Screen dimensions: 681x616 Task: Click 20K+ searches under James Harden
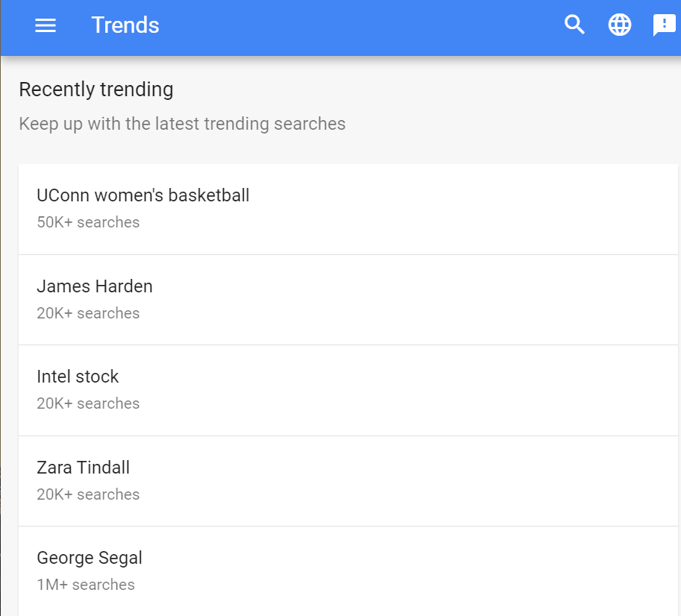(x=88, y=313)
